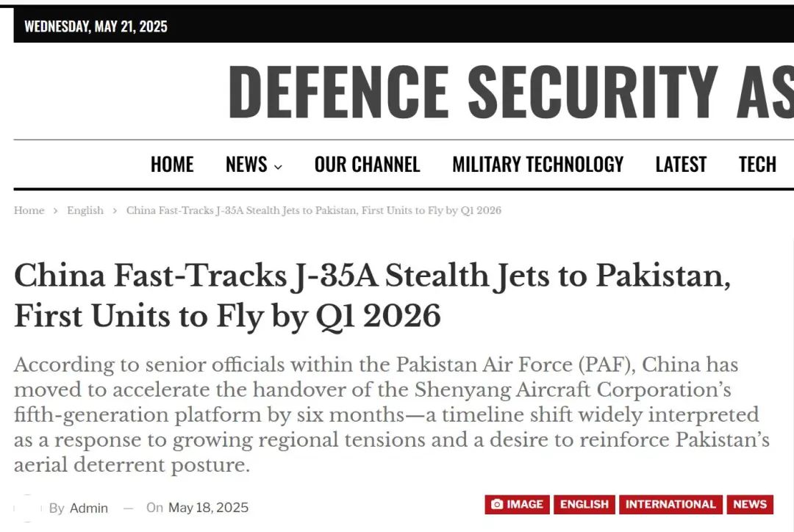Click the Home breadcrumb link
The image size is (794, 532).
click(x=29, y=211)
